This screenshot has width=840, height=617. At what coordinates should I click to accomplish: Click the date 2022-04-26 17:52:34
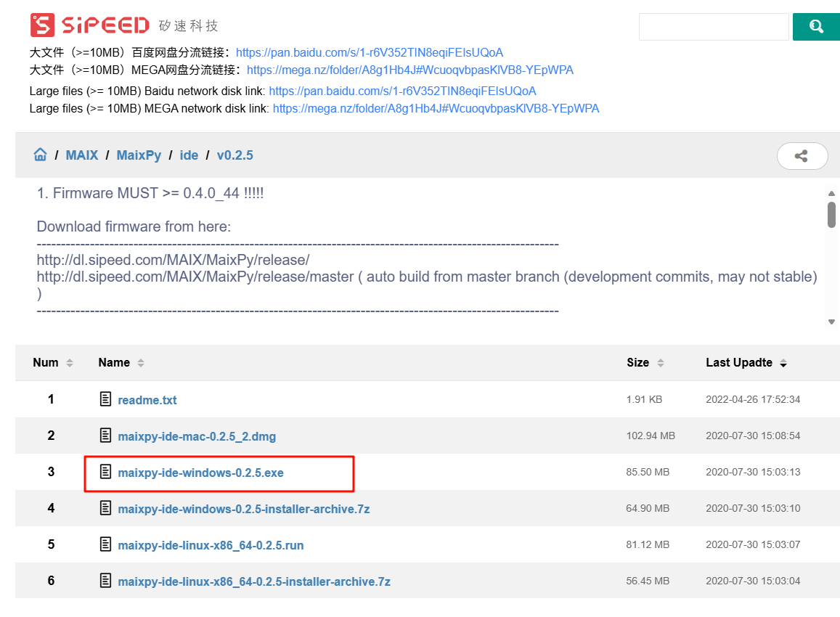point(753,399)
